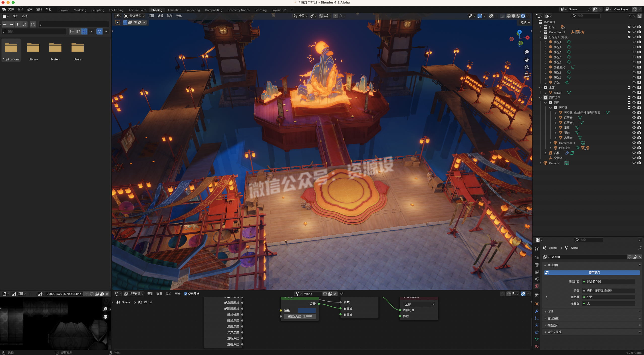Add a new workspace with plus
Image resolution: width=644 pixels, height=355 pixels.
[292, 10]
